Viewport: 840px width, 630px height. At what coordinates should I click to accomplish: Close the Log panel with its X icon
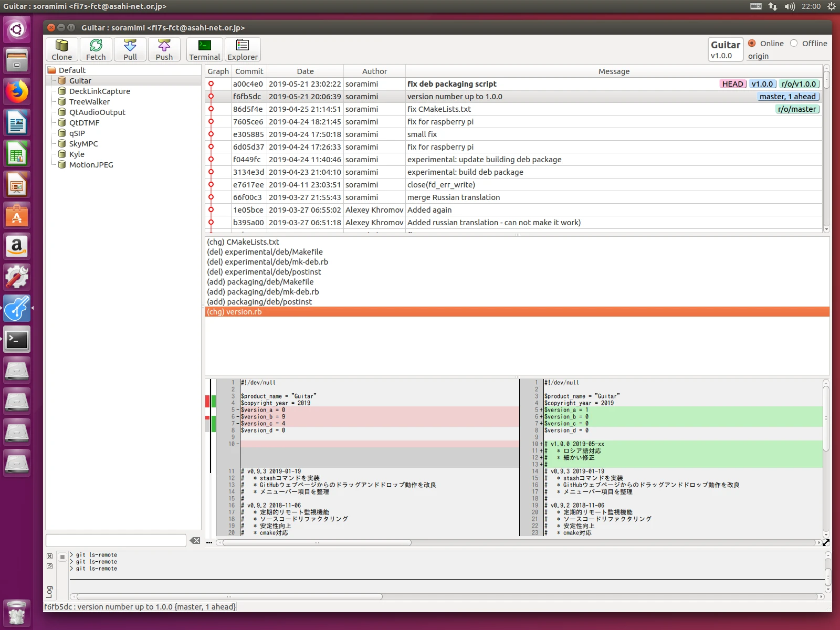(49, 556)
